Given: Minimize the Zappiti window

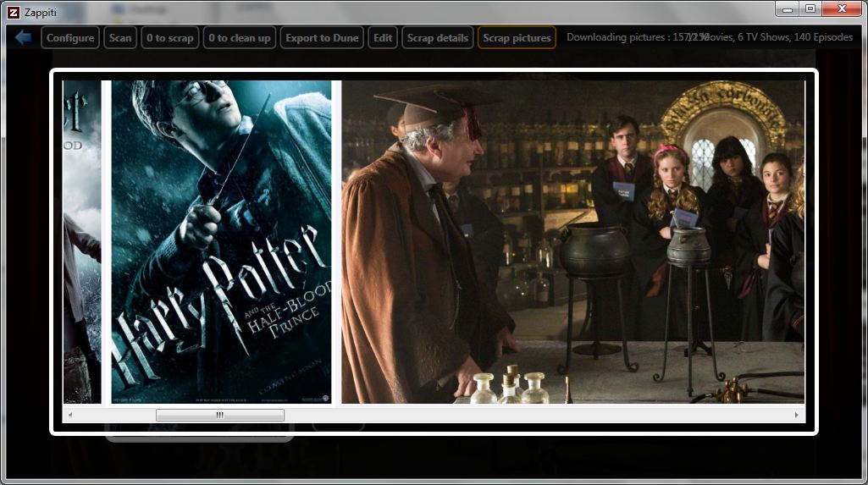Looking at the screenshot, I should (788, 9).
